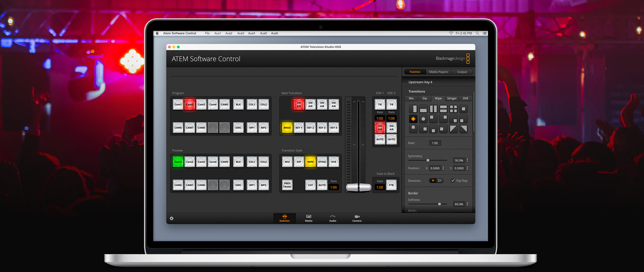
Task: Toggle DSK 1 ON AIR button
Action: [x=380, y=127]
